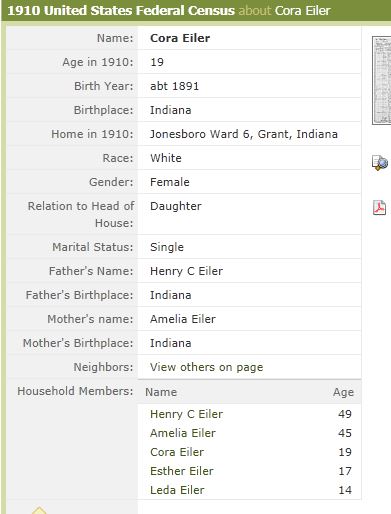
Task: Open the View others on page link
Action: coord(206,367)
